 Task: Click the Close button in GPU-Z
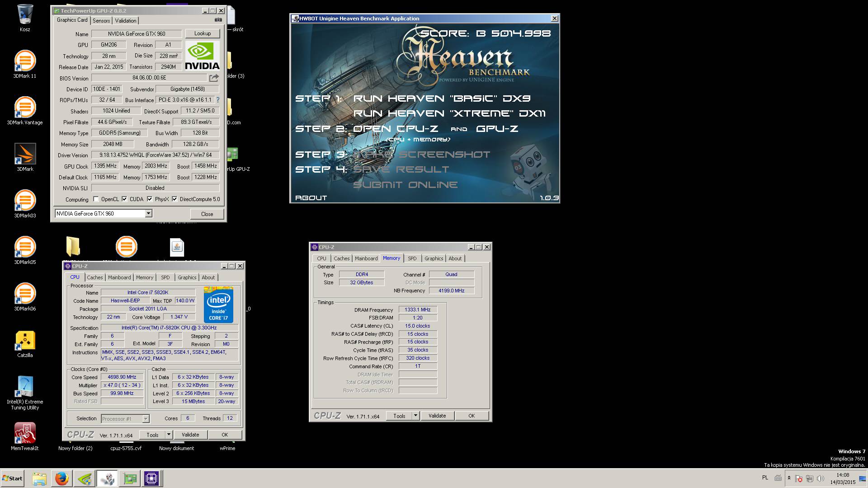[x=207, y=214]
